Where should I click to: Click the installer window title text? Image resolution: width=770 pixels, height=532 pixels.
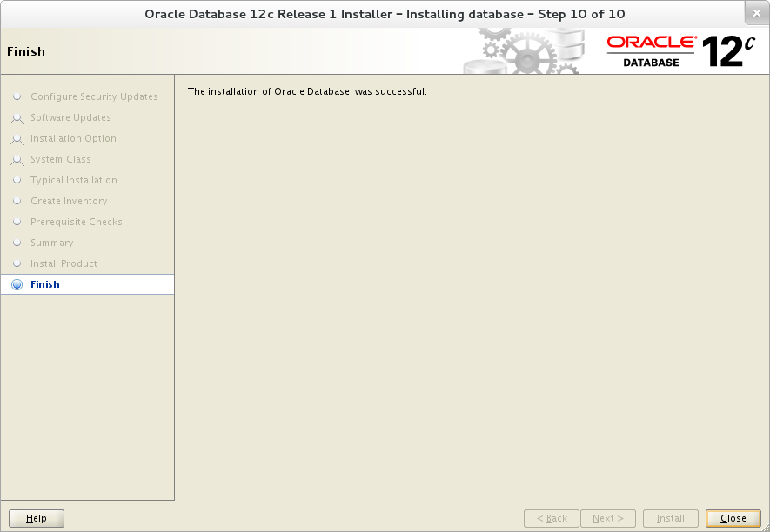[385, 14]
